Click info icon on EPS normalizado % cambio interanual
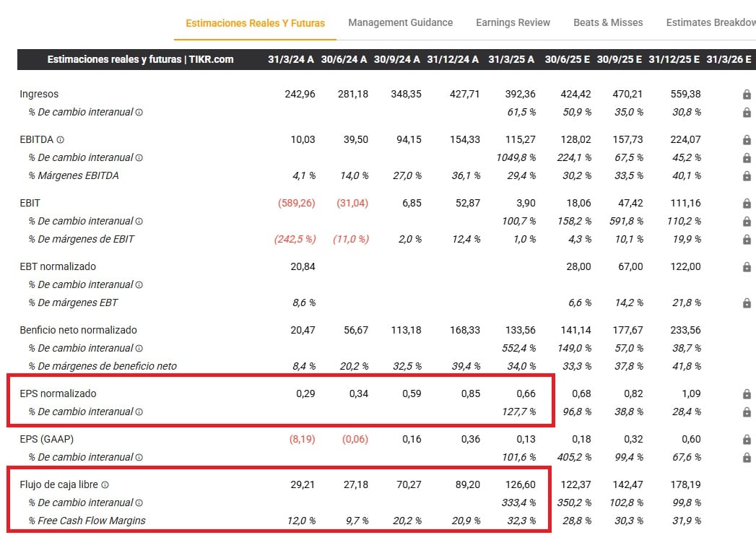The width and height of the screenshot is (756, 535). pos(139,412)
